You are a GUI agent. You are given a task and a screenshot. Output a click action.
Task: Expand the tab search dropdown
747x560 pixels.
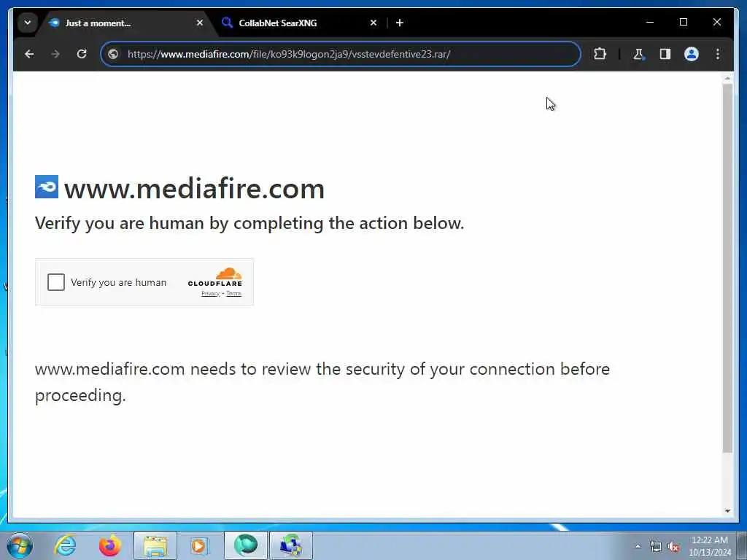click(28, 23)
